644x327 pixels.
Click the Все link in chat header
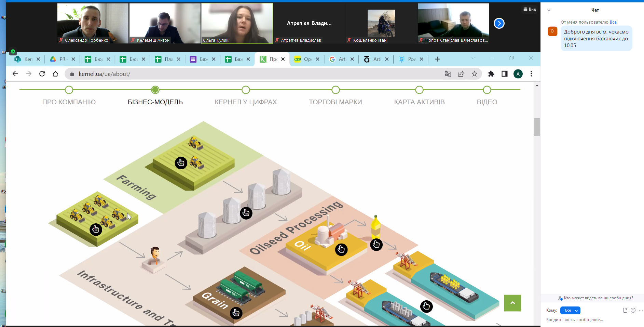click(613, 22)
